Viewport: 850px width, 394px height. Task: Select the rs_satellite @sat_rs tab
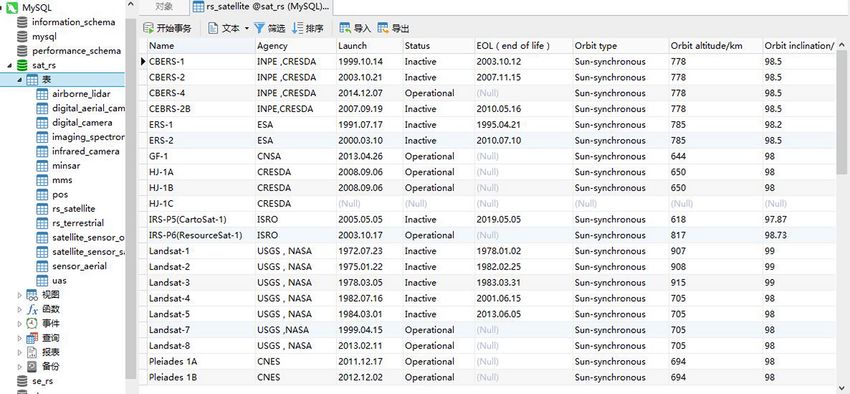coord(261,7)
